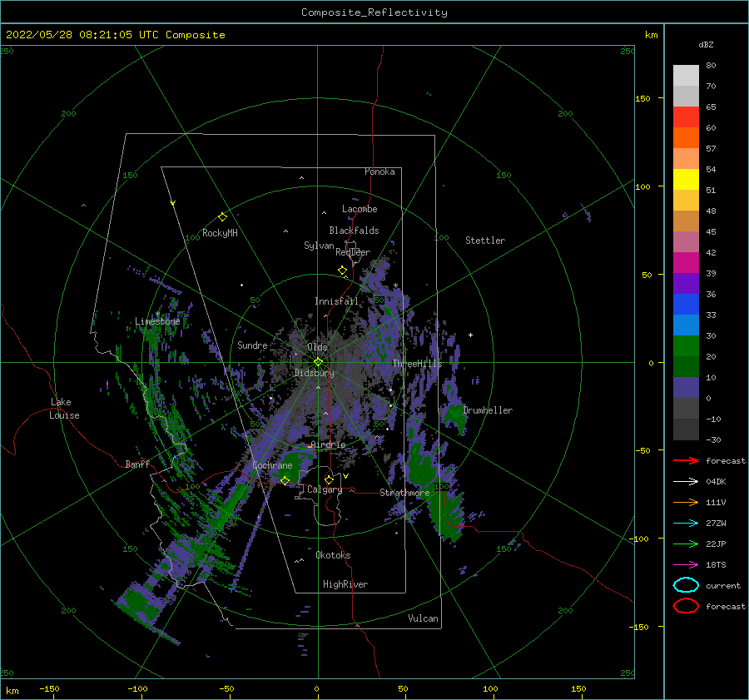Click the 80 dBZ light gray swatch
This screenshot has width=749, height=700.
coord(686,75)
